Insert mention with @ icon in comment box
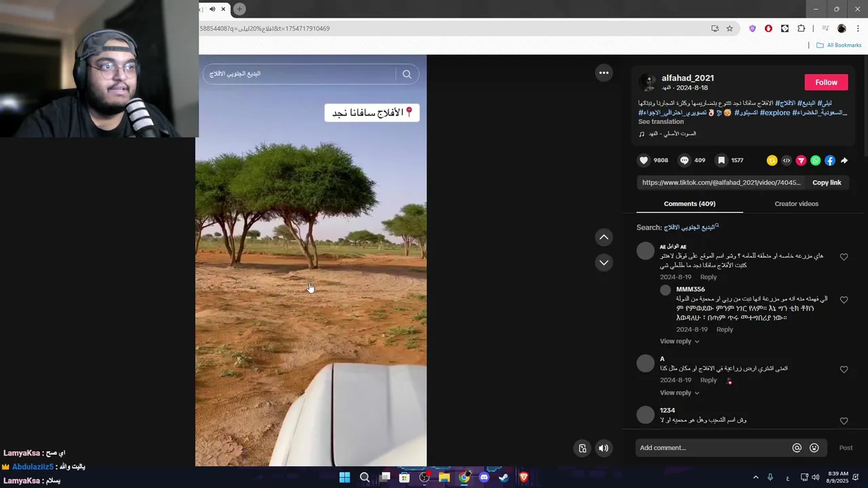This screenshot has height=488, width=868. click(797, 448)
